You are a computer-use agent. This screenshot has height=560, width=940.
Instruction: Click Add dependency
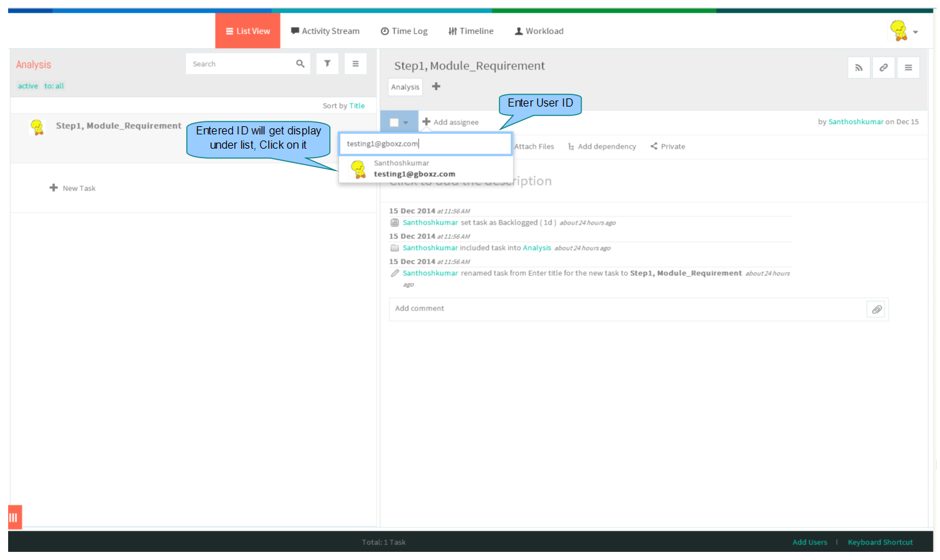point(602,147)
